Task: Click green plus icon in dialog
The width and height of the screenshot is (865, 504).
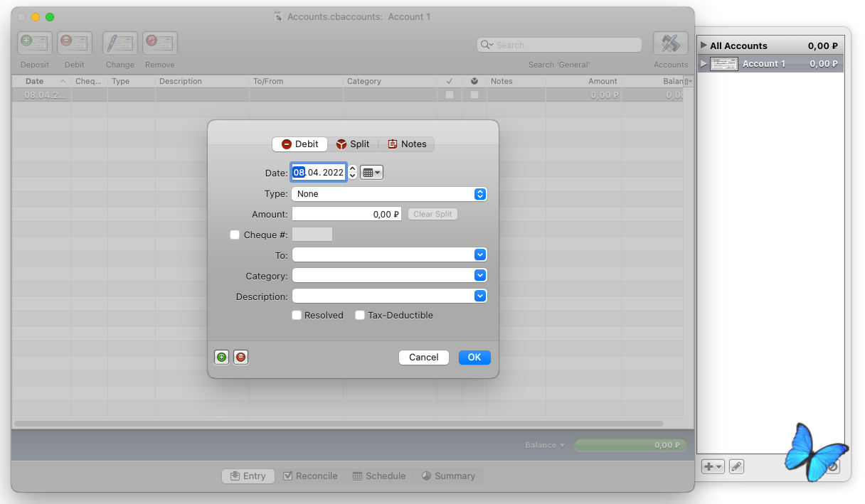Action: [x=221, y=358]
